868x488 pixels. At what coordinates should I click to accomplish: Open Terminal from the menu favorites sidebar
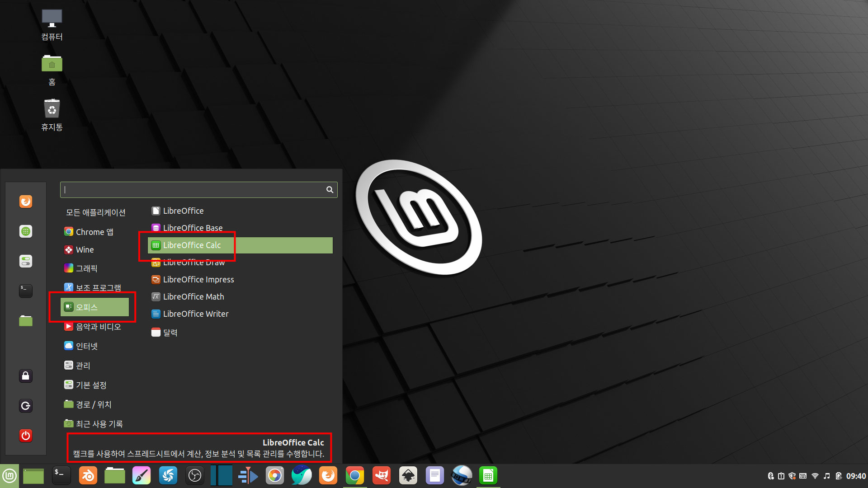(26, 291)
